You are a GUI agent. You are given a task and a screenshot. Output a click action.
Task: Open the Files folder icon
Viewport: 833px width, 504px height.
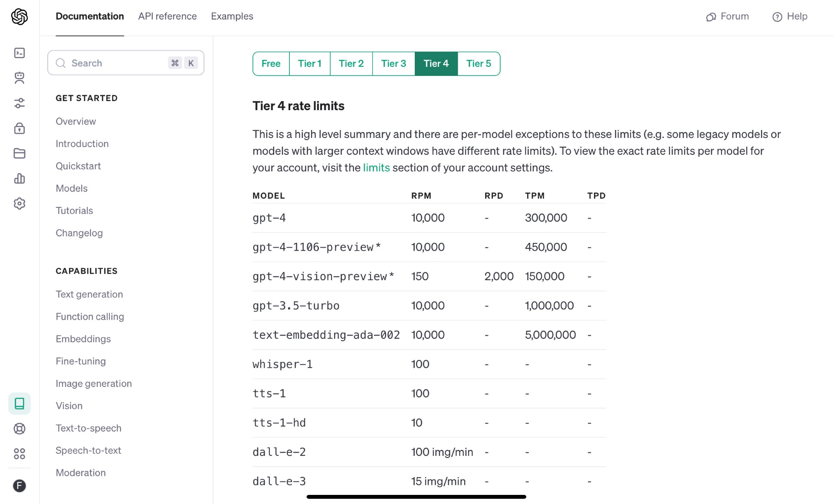click(x=20, y=154)
